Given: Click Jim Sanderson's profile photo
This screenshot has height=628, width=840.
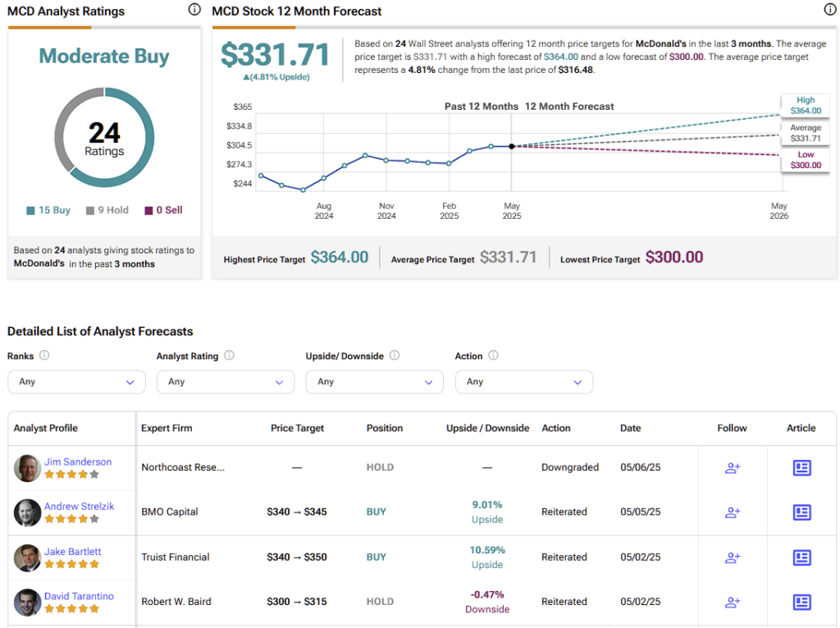Looking at the screenshot, I should point(27,468).
